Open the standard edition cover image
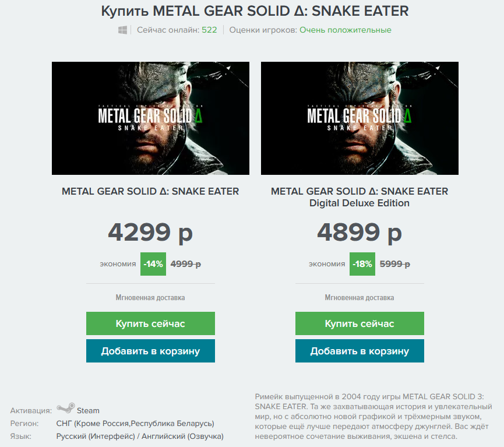This screenshot has width=504, height=447. (150, 118)
